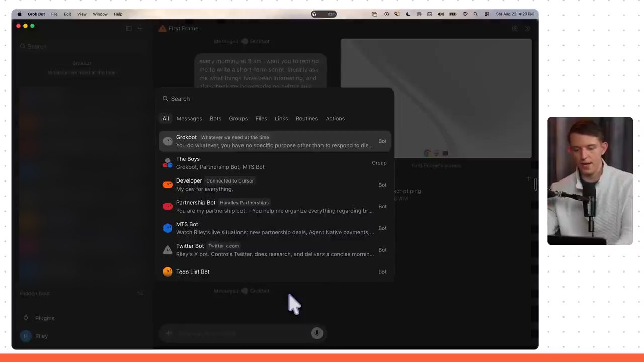
Task: Switch to the Bots filter tab
Action: click(215, 118)
